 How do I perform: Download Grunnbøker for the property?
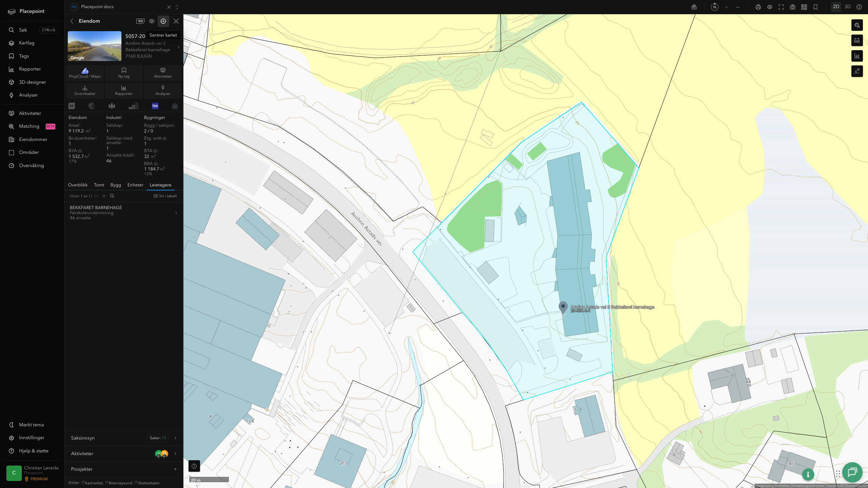tap(85, 90)
